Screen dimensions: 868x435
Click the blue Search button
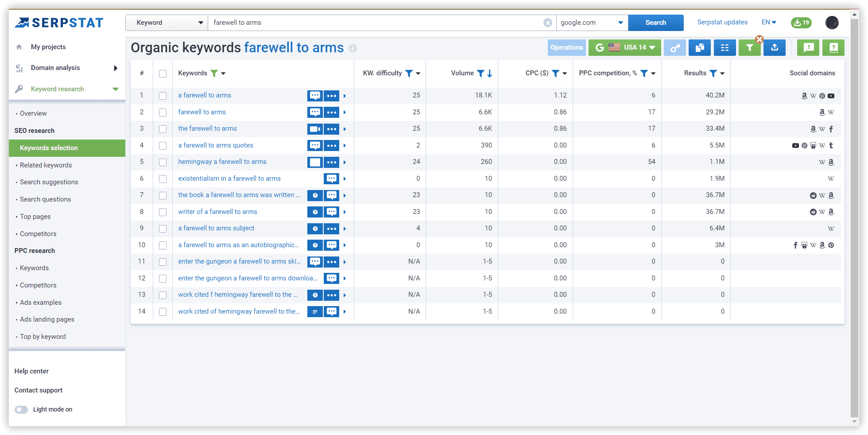pyautogui.click(x=655, y=23)
